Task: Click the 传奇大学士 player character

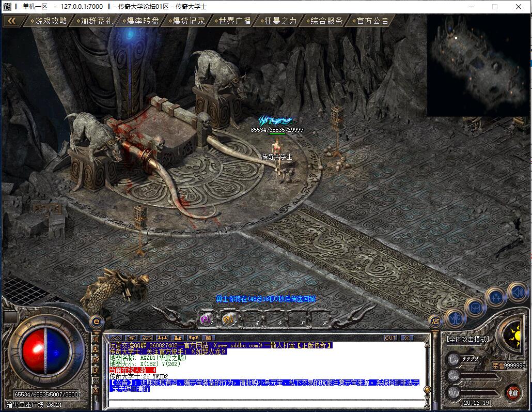Action: click(277, 156)
